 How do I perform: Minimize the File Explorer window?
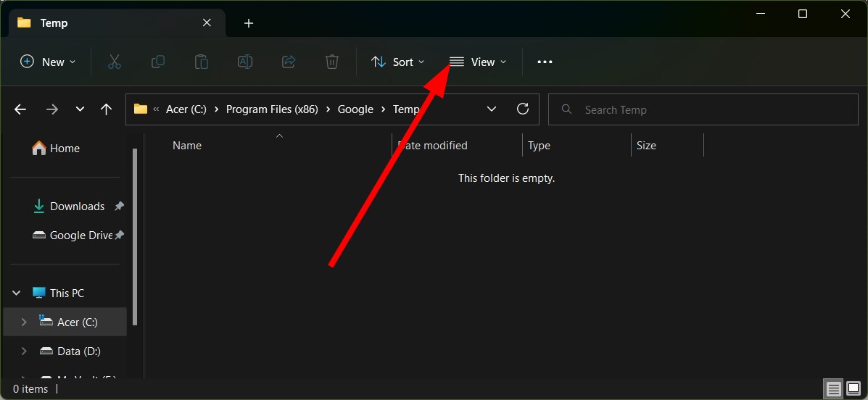(x=760, y=14)
